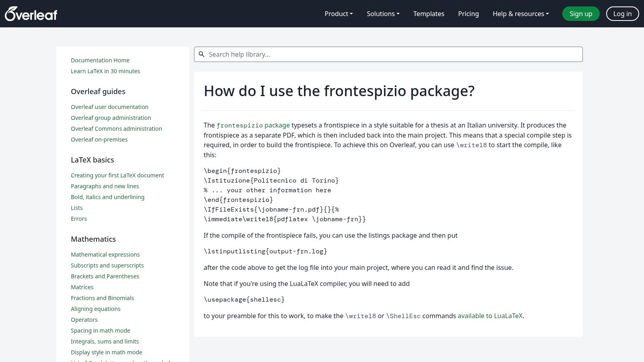Open the Templates page
The image size is (644, 362).
tap(429, 14)
